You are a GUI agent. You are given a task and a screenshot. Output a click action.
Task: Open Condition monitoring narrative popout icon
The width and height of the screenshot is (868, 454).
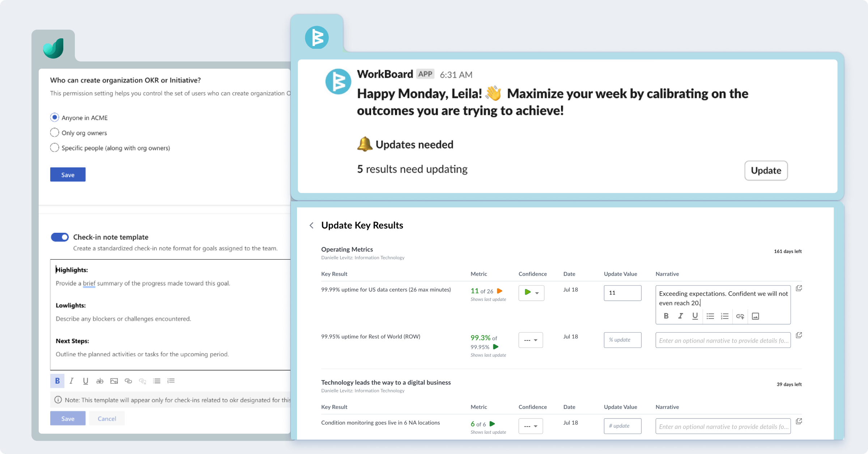pos(799,421)
